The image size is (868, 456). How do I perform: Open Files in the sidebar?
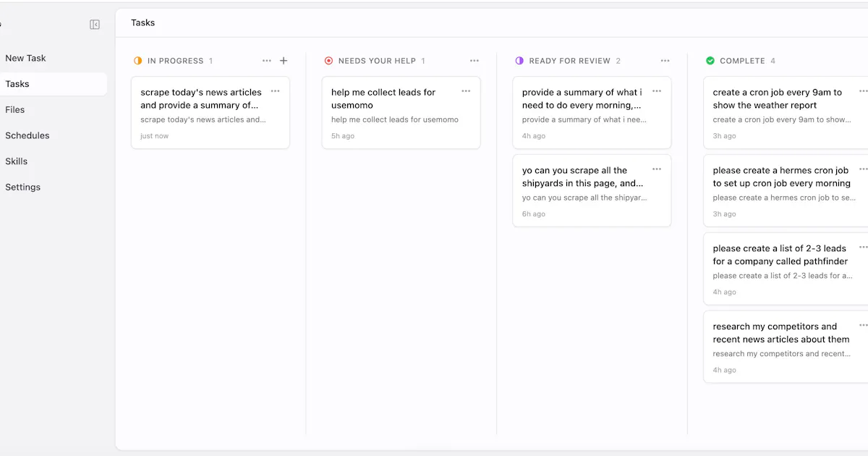pos(14,110)
